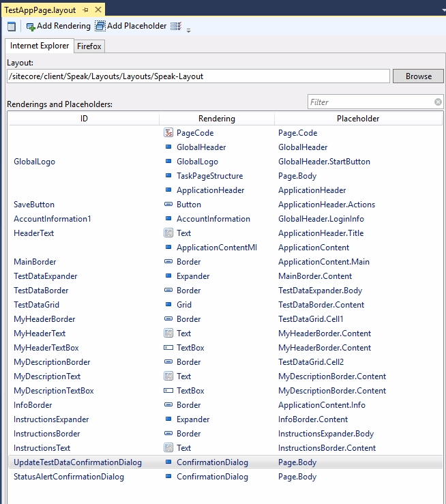Select the AccountInformation1 ID cell
Screen dimensions: 446x504
(53, 219)
